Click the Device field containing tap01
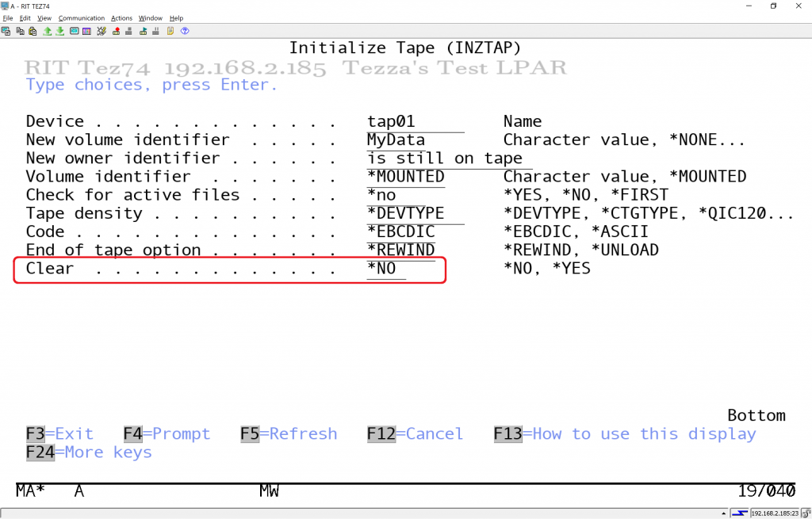812x519 pixels. tap(391, 122)
